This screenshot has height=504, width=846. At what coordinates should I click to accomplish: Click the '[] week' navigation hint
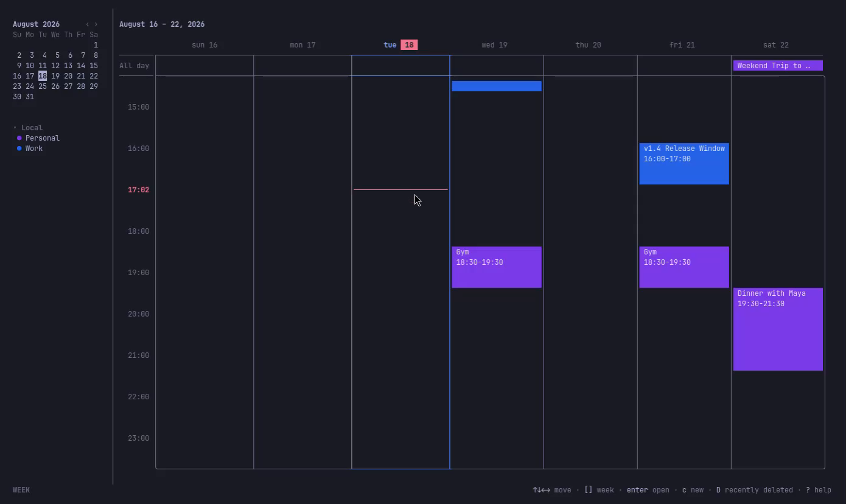pos(599,490)
